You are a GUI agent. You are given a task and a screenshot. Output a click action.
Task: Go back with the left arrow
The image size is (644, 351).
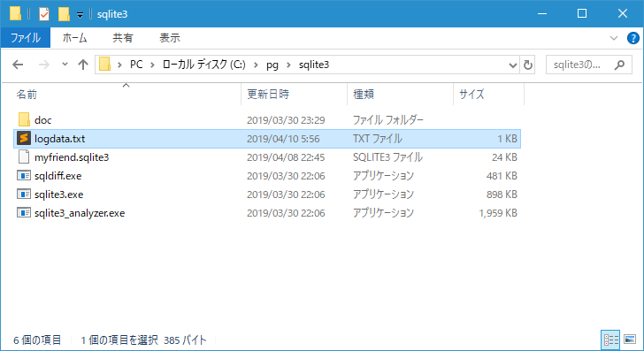tap(18, 65)
